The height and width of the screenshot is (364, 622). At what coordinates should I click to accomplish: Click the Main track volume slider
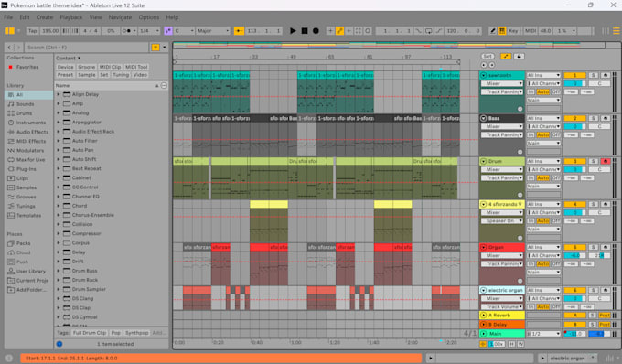tap(574, 334)
